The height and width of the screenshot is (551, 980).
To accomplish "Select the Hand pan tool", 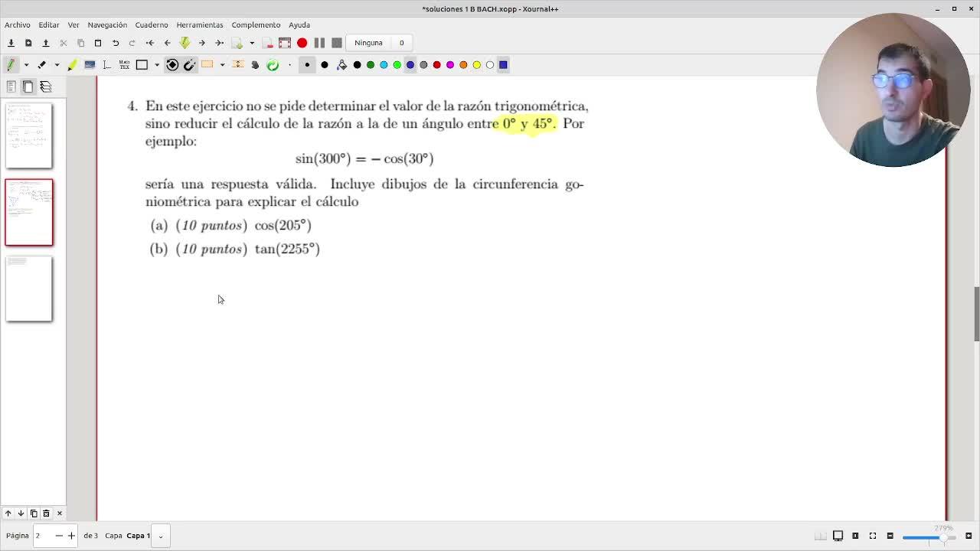I will click(256, 65).
